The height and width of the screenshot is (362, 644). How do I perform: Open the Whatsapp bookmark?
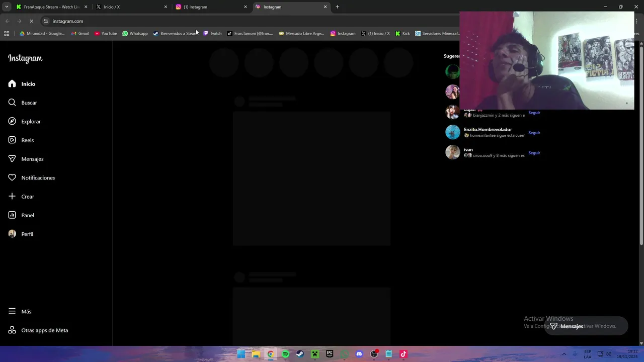click(x=135, y=34)
